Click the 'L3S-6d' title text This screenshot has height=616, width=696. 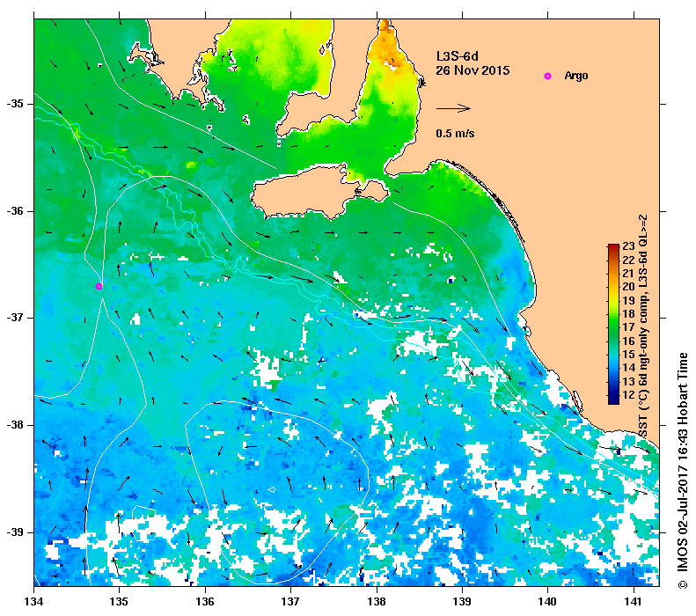458,56
